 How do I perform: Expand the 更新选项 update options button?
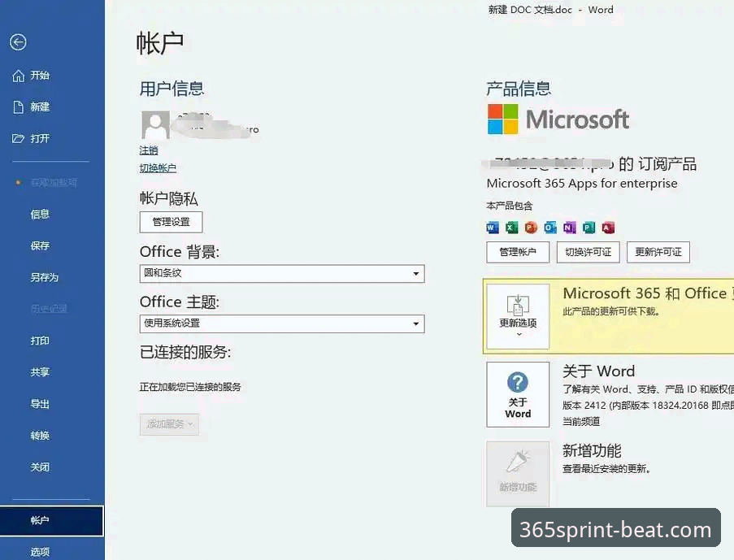[x=518, y=316]
